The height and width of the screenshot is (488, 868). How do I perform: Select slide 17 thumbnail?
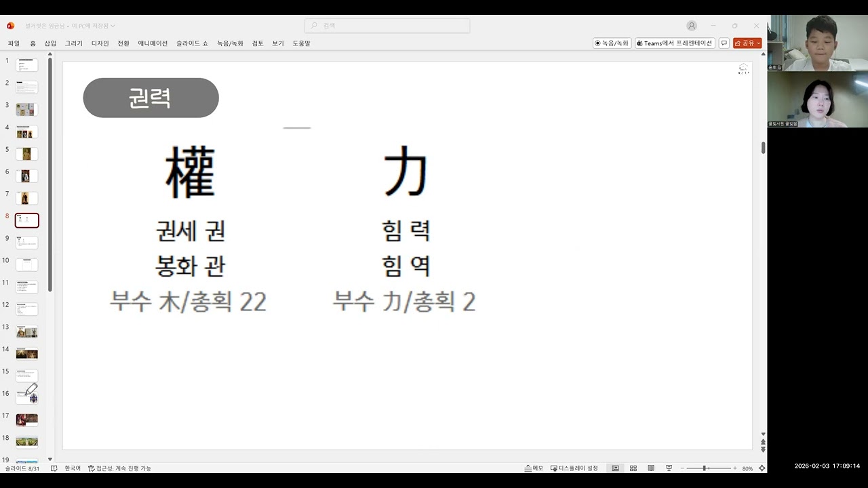tap(27, 420)
